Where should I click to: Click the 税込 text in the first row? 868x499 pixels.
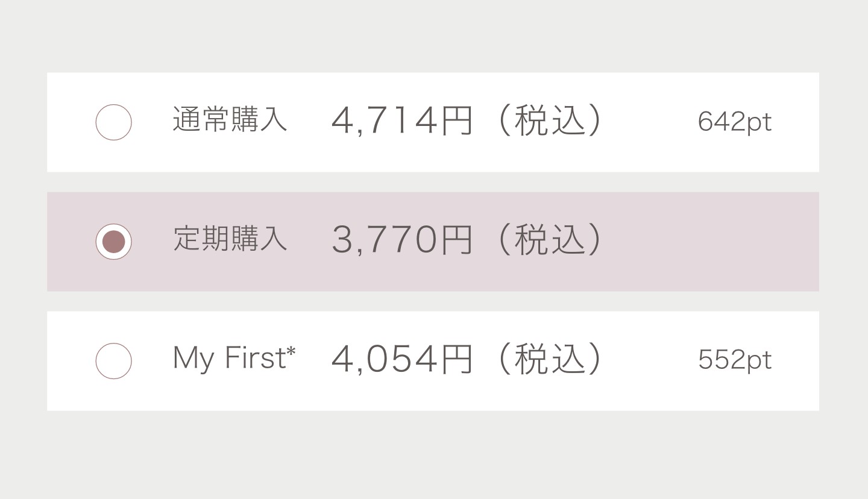pos(547,121)
